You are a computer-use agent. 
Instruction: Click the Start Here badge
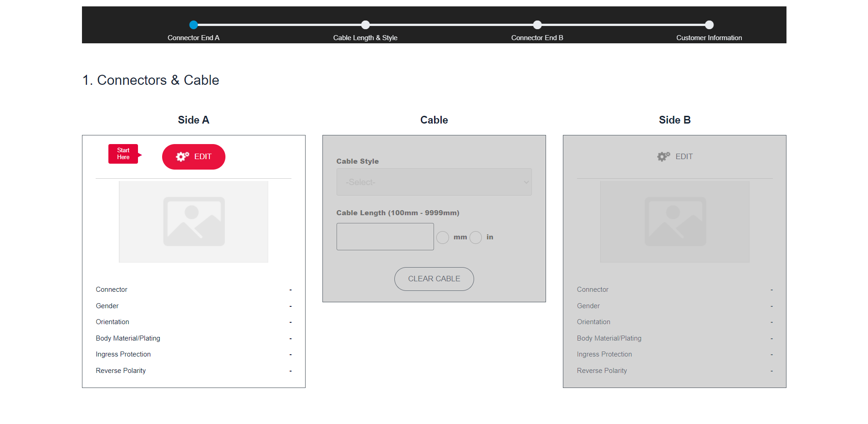tap(123, 154)
